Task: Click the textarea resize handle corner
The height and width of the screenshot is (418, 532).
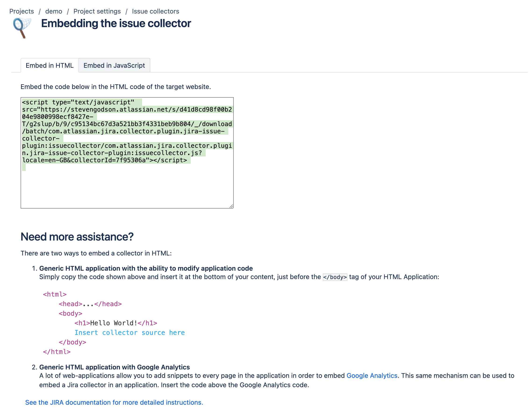Action: (231, 206)
